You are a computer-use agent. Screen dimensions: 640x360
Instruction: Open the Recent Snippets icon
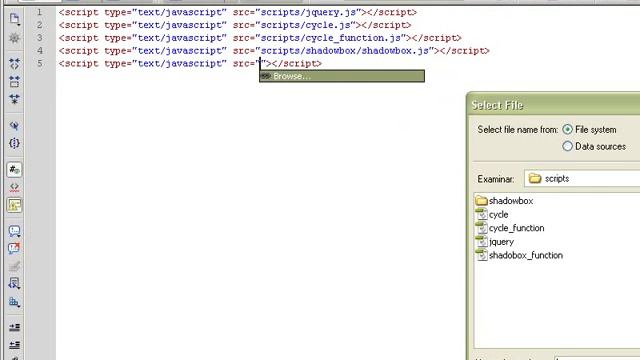(x=14, y=284)
